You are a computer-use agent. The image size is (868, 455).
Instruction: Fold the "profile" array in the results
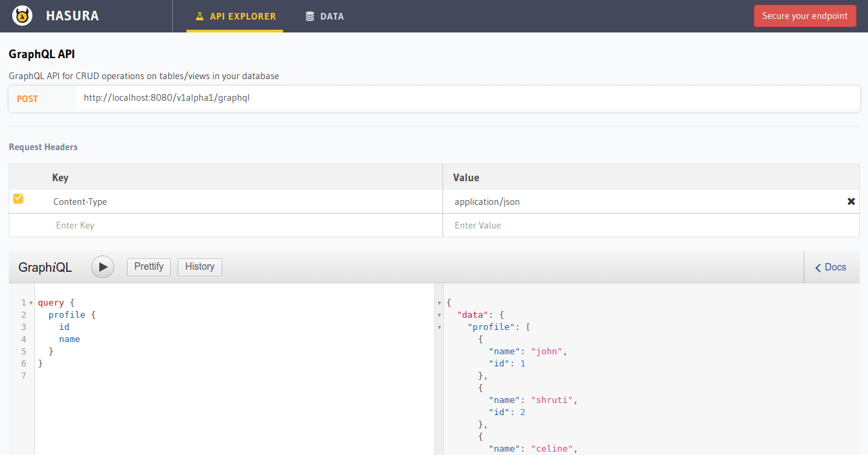(x=440, y=327)
